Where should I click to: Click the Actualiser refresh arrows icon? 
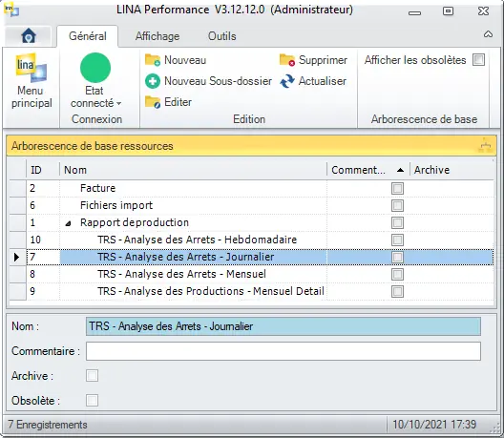point(287,81)
